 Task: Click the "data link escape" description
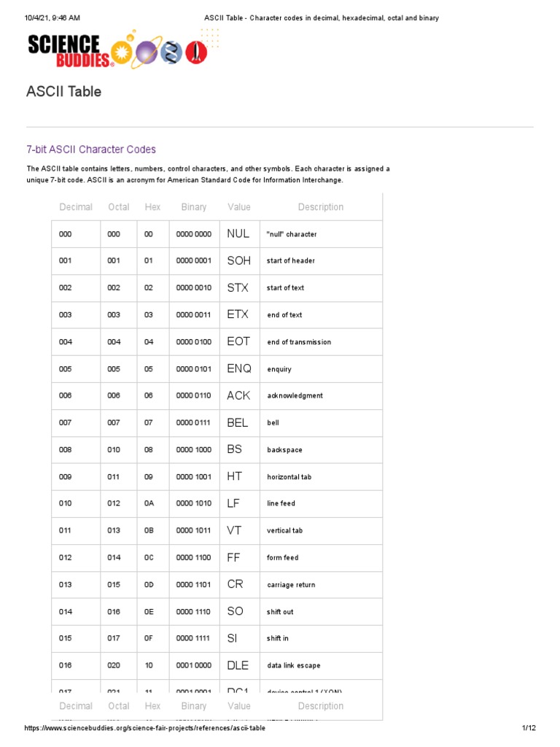coord(294,665)
